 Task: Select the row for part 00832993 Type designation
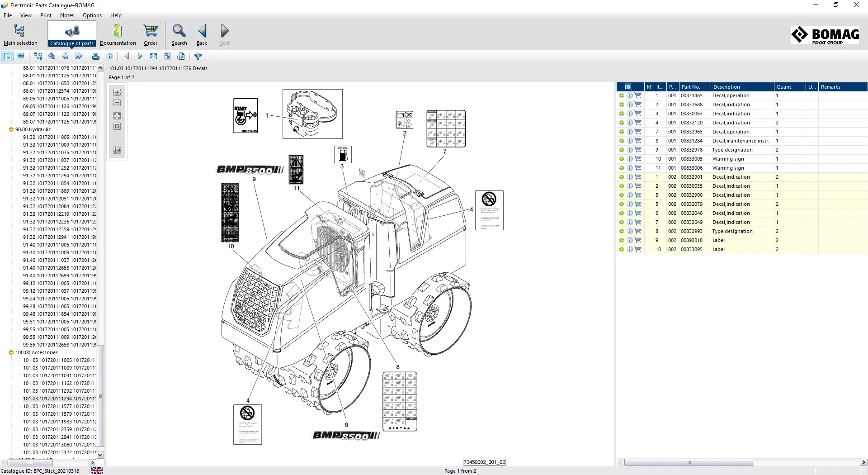pyautogui.click(x=741, y=231)
